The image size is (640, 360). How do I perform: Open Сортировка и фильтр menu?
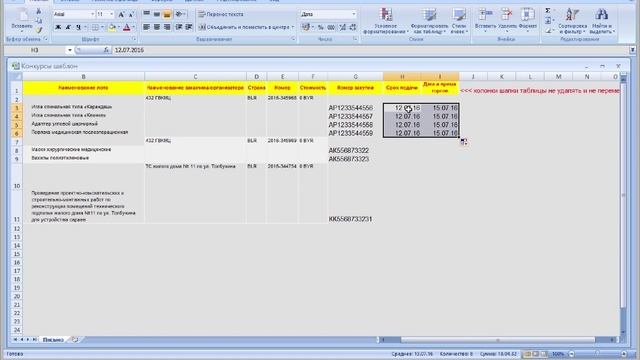click(572, 21)
